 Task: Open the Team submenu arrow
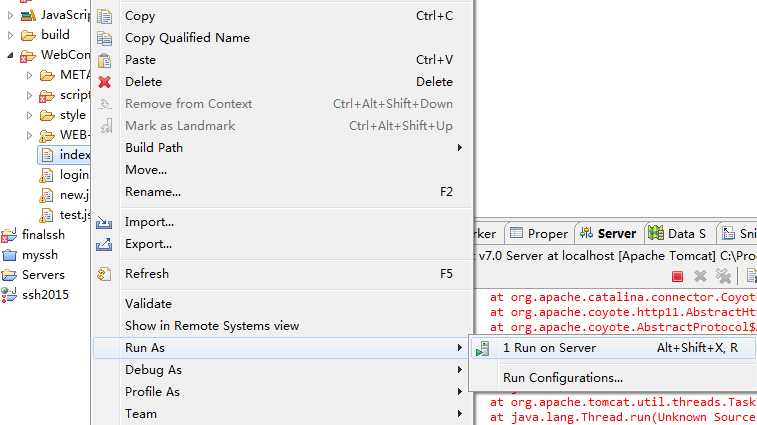(460, 414)
